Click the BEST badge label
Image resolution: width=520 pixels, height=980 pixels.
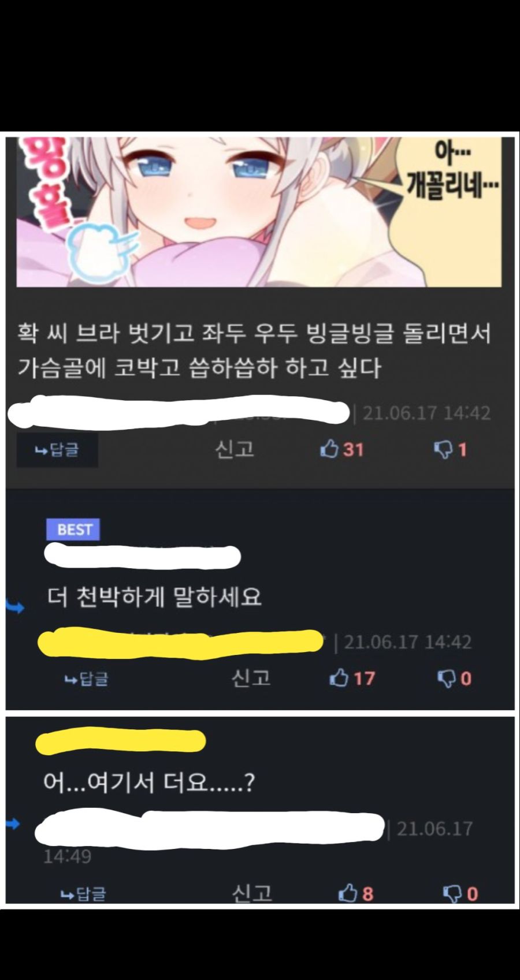pyautogui.click(x=73, y=529)
